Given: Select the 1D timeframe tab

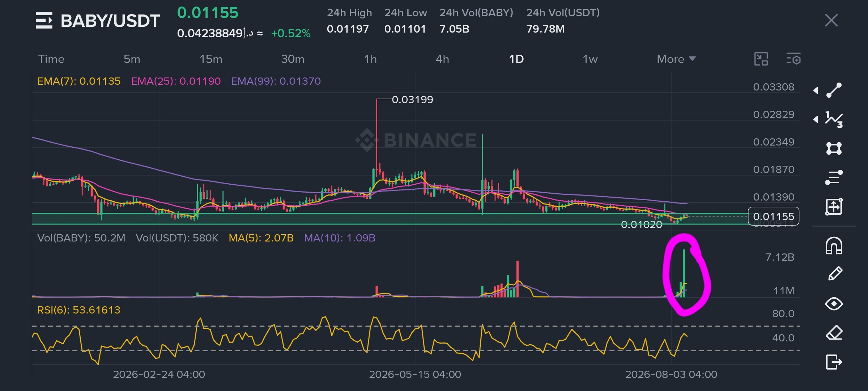Looking at the screenshot, I should (516, 59).
